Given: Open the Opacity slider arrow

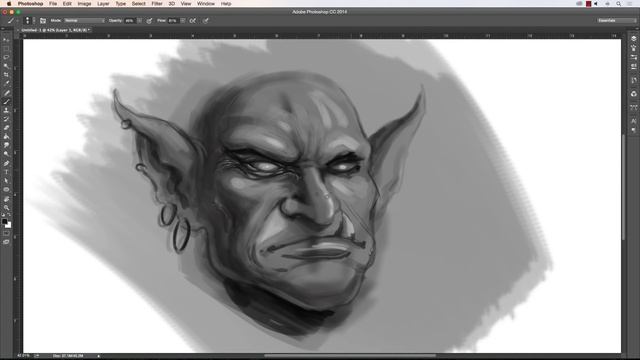Looking at the screenshot, I should coord(140,20).
